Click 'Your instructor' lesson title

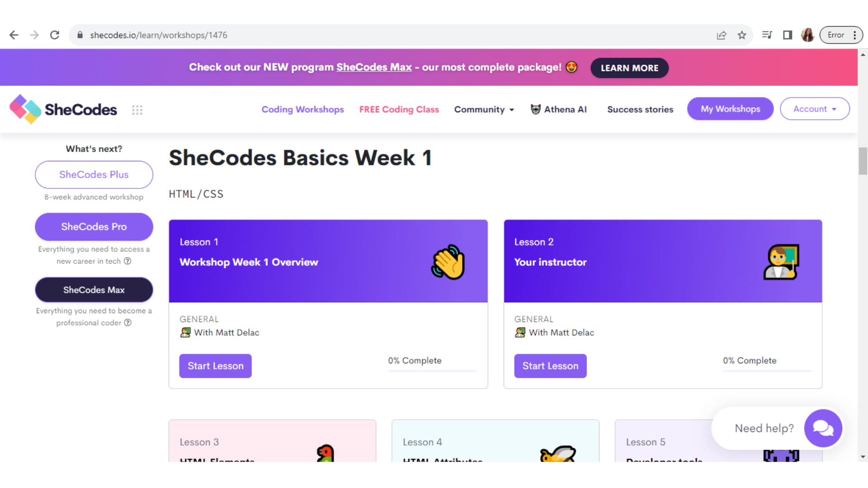(x=550, y=262)
